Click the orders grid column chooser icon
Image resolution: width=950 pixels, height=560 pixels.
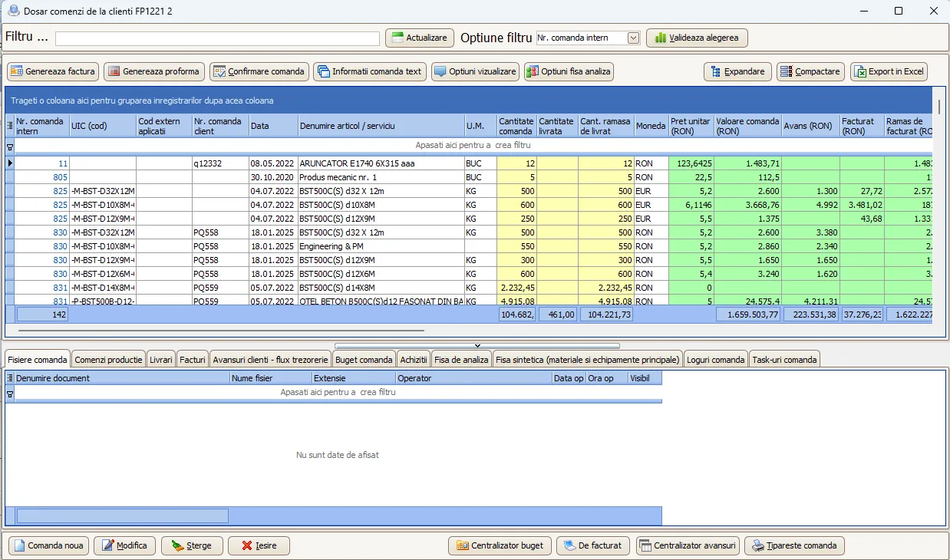click(x=10, y=126)
